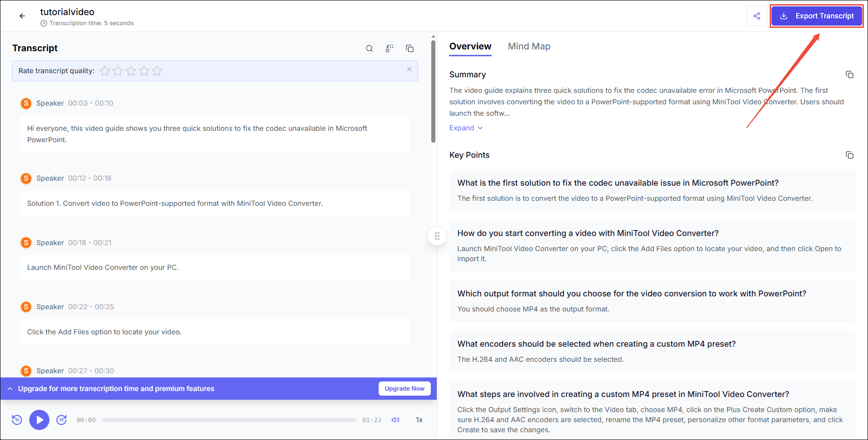Dismiss the transcript quality rating bar
868x440 pixels.
pyautogui.click(x=409, y=69)
